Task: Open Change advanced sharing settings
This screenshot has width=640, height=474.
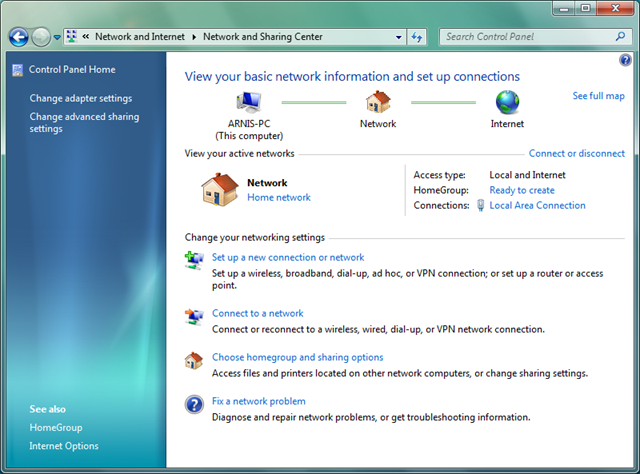Action: [84, 122]
